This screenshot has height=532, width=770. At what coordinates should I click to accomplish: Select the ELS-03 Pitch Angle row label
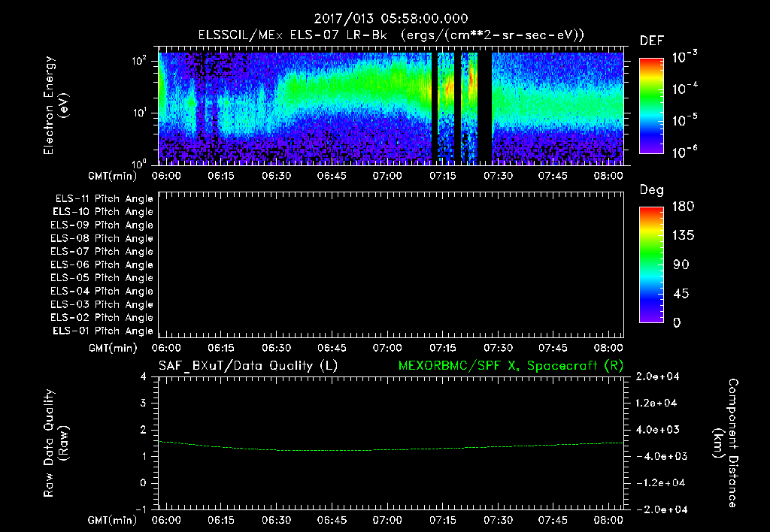coord(102,305)
